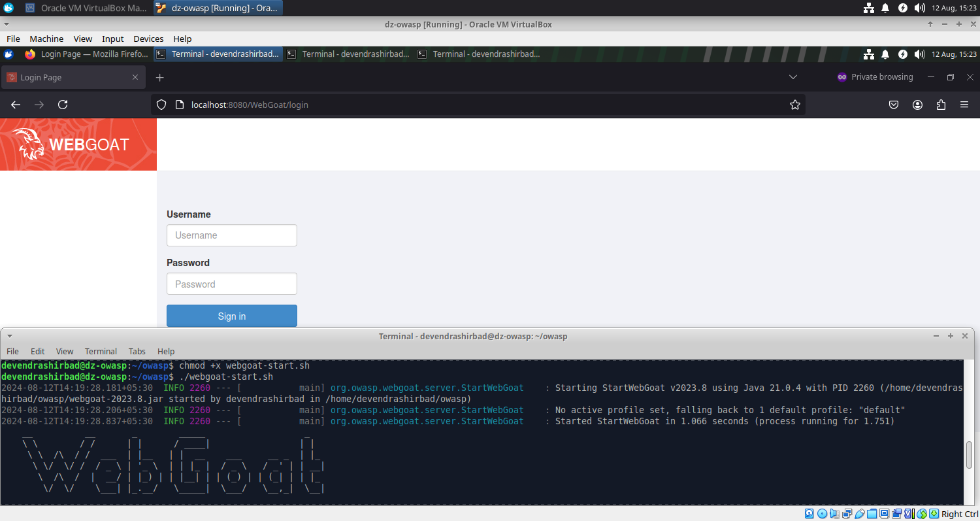Open VirtualBox Help menu
The image size is (980, 521).
pyautogui.click(x=182, y=39)
